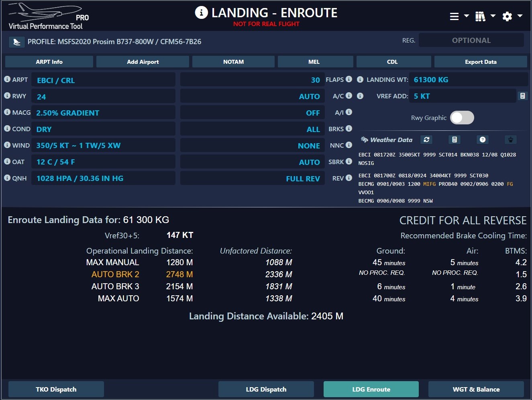Open the settings gear dropdown
Viewport: 532px width, 400px height.
point(512,16)
